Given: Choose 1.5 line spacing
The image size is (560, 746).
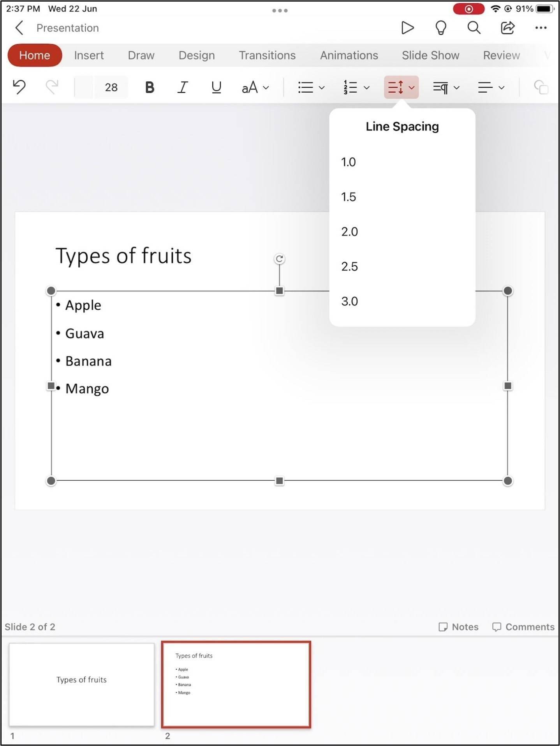Looking at the screenshot, I should (x=349, y=197).
